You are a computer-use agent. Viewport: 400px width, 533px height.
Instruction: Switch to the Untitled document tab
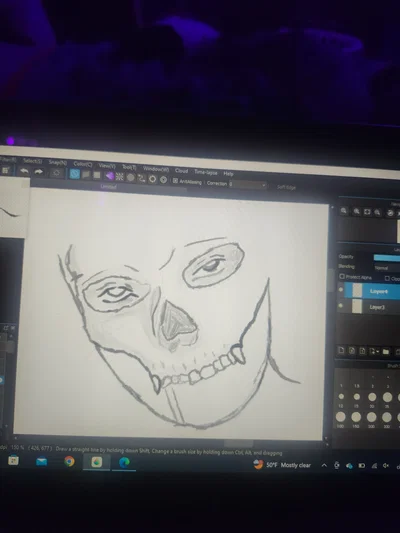(109, 187)
